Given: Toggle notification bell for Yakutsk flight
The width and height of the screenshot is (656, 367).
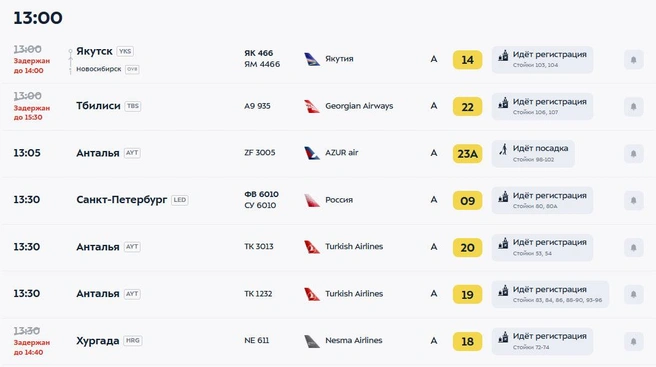Looking at the screenshot, I should click(633, 59).
